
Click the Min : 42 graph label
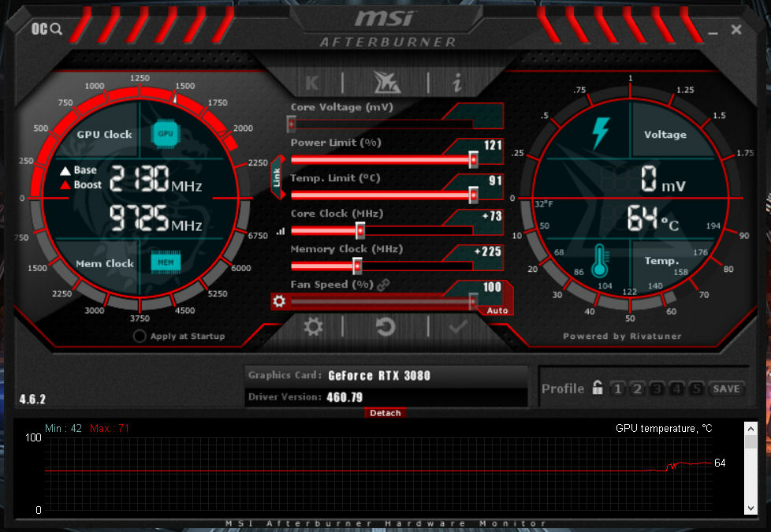(63, 428)
